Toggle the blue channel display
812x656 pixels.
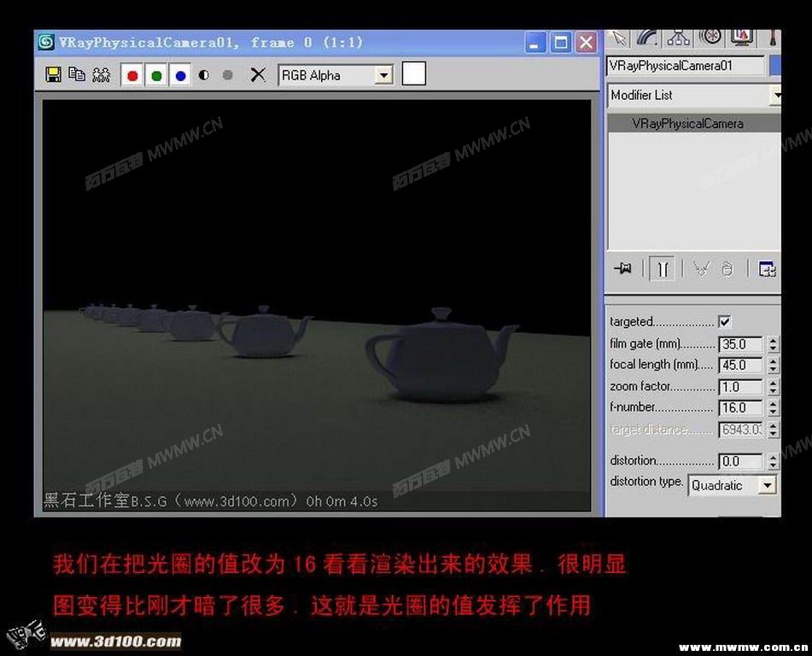point(180,76)
